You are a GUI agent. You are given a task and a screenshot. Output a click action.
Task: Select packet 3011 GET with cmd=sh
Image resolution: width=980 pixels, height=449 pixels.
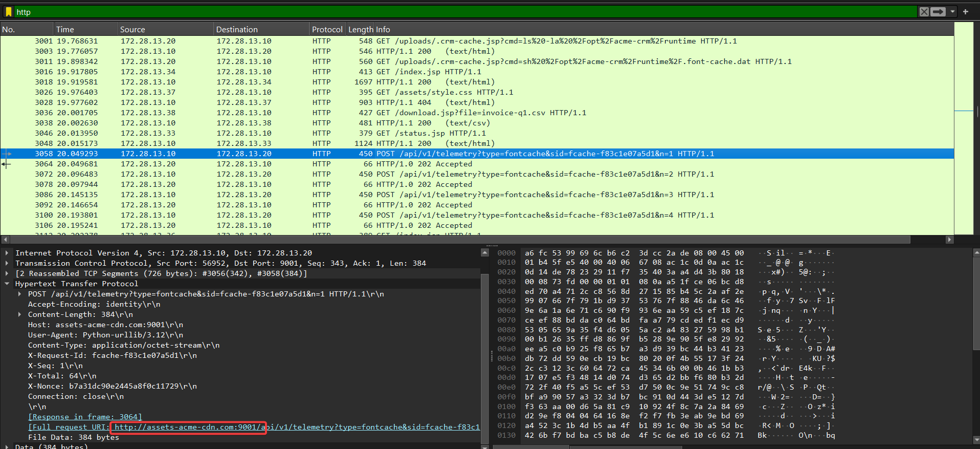pyautogui.click(x=477, y=61)
